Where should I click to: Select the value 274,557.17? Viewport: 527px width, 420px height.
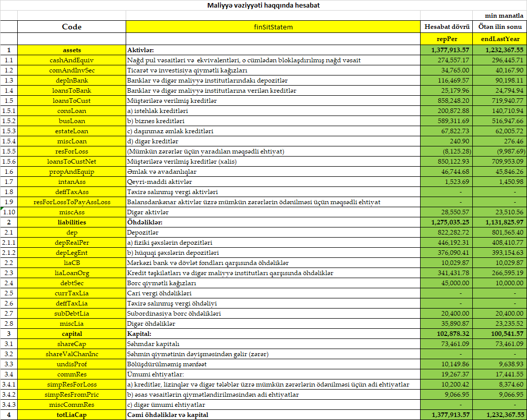coord(446,60)
